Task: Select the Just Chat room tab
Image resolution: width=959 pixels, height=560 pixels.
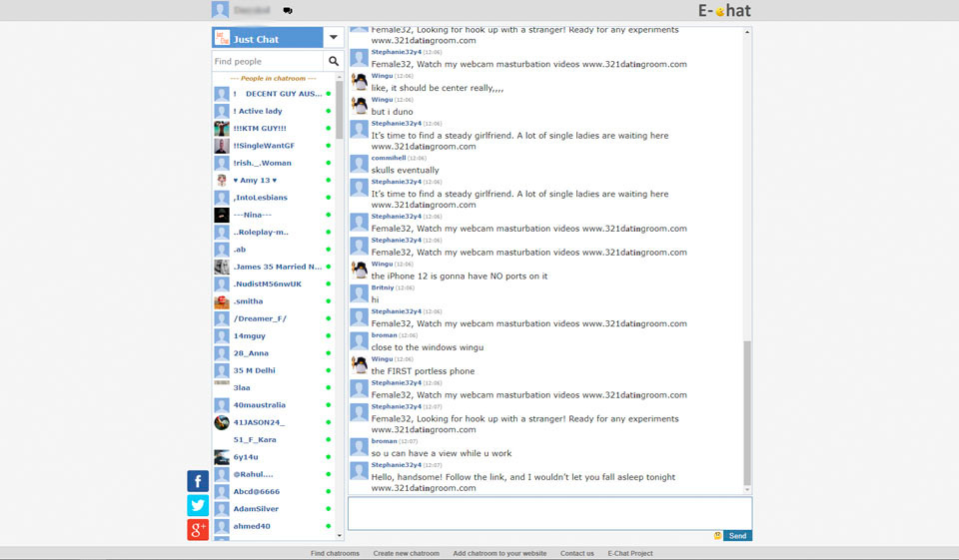Action: click(x=267, y=39)
